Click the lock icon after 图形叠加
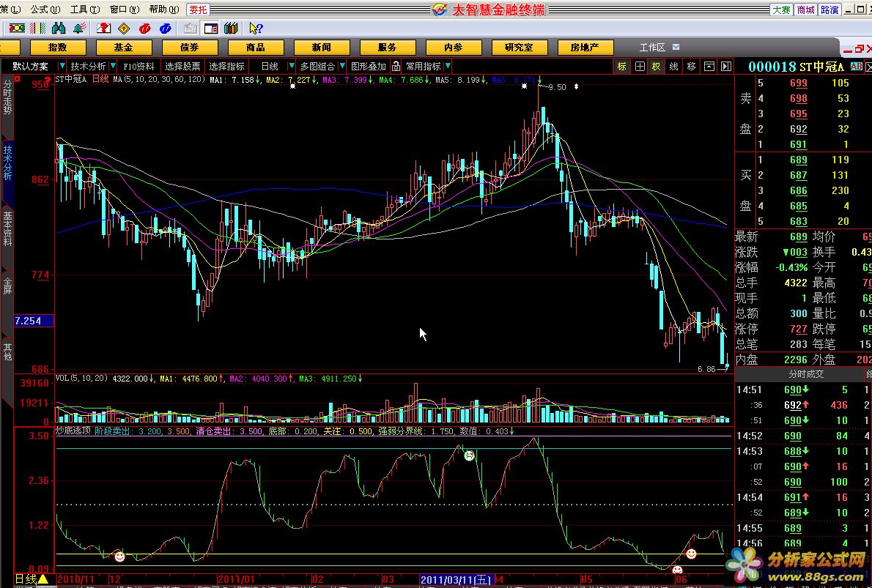The width and height of the screenshot is (872, 588). click(x=396, y=67)
